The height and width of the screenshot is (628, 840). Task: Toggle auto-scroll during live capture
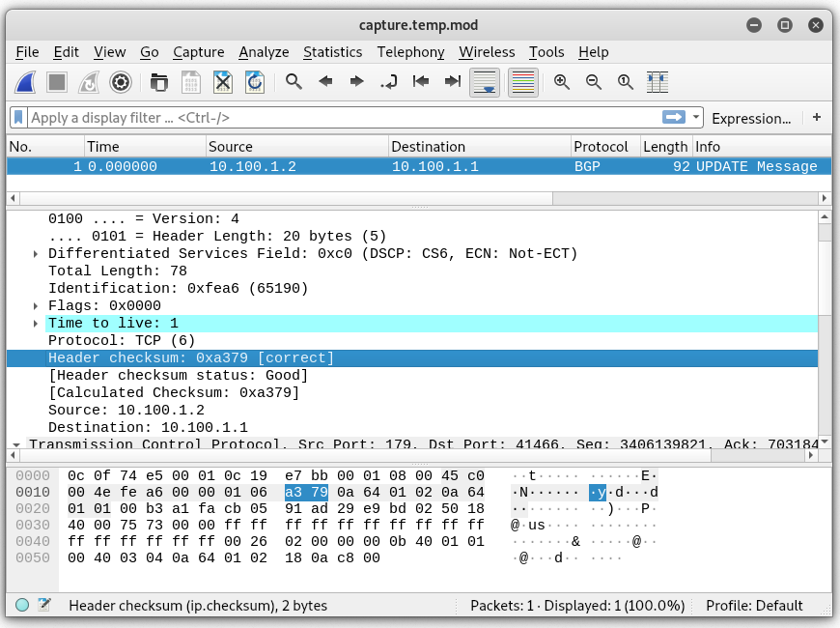coord(485,82)
